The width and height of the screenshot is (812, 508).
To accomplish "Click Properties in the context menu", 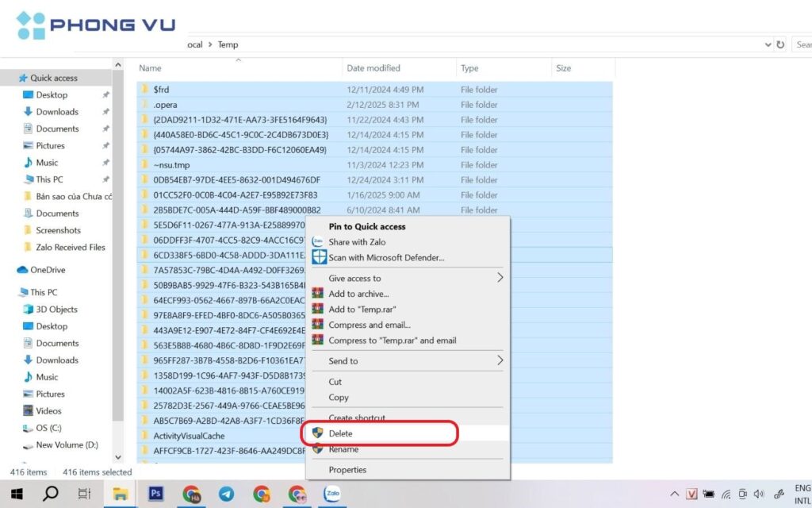I will pyautogui.click(x=347, y=470).
